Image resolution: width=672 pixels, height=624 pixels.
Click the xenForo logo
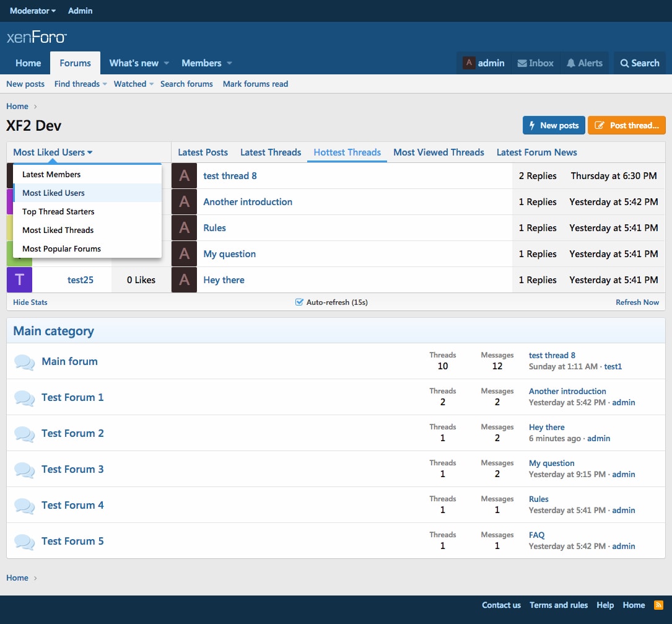pos(37,37)
